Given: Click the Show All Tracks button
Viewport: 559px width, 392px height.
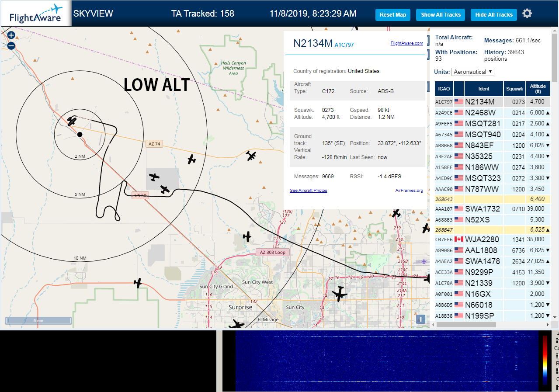Looking at the screenshot, I should coord(441,15).
